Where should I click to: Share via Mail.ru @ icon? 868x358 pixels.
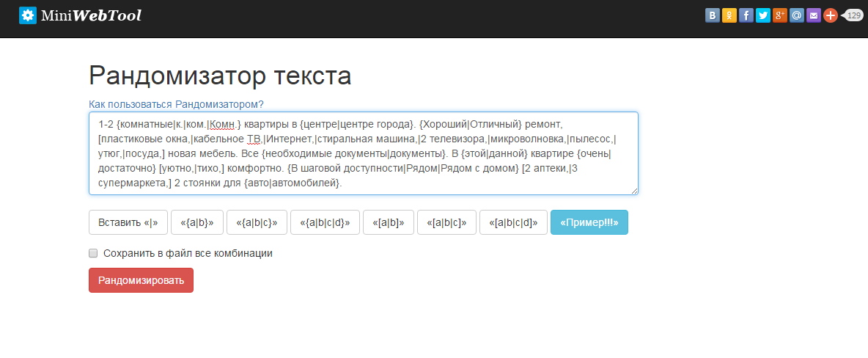[797, 15]
